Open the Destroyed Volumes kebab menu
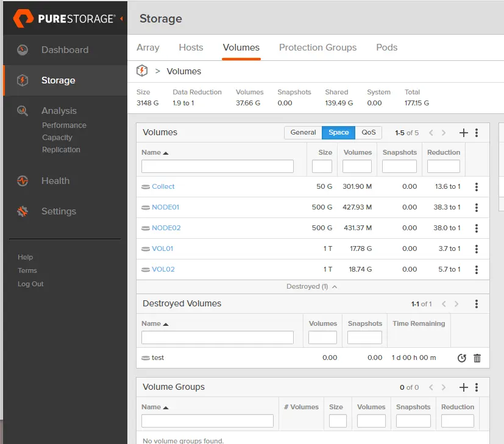Screen dimensions: 504x444 pos(476,303)
